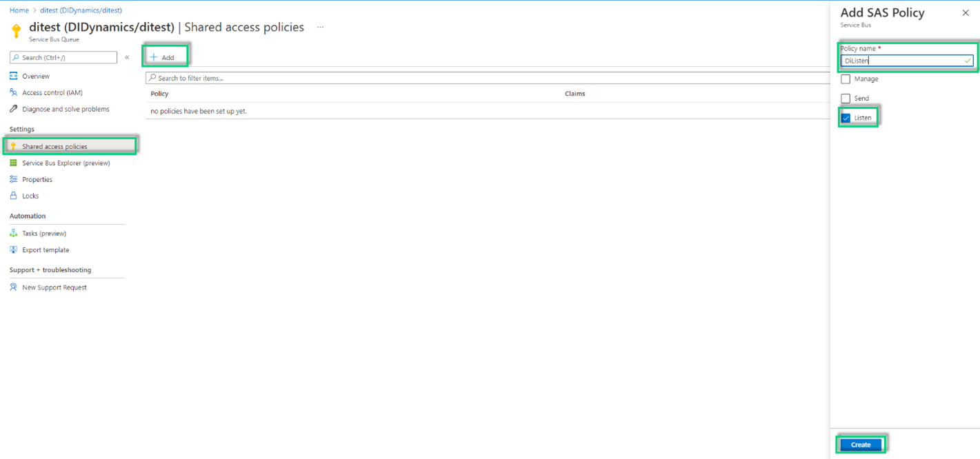This screenshot has height=459, width=980.
Task: Uncheck the Listen checkbox
Action: click(846, 118)
